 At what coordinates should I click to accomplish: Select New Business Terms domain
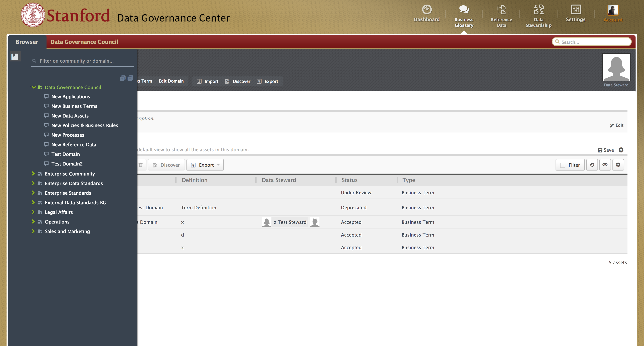point(74,106)
